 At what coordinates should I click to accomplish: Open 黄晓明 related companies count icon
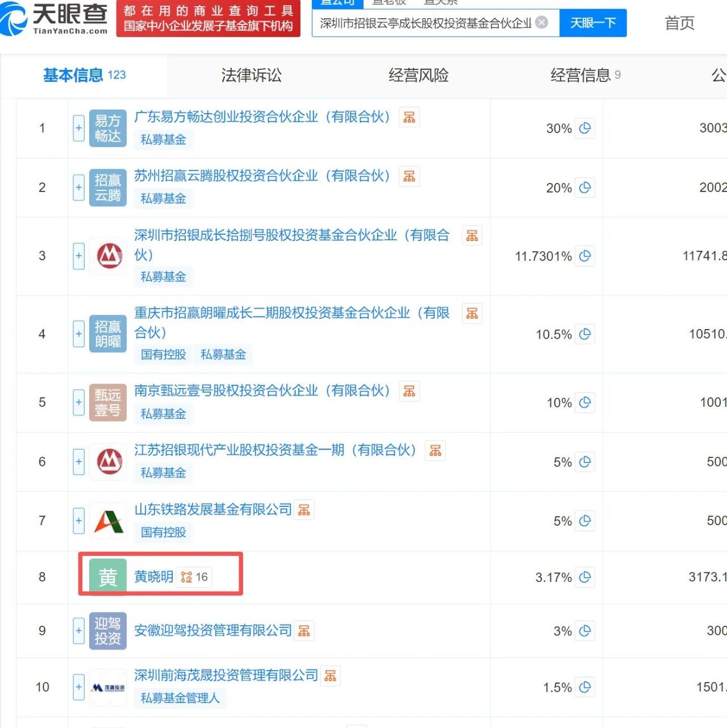point(194,577)
